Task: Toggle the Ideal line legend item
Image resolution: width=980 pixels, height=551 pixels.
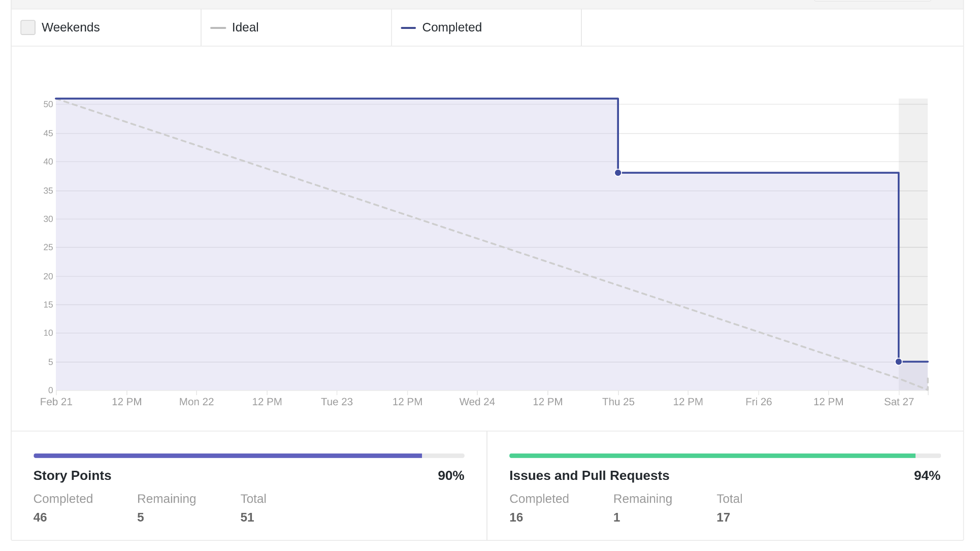Action: (x=234, y=27)
